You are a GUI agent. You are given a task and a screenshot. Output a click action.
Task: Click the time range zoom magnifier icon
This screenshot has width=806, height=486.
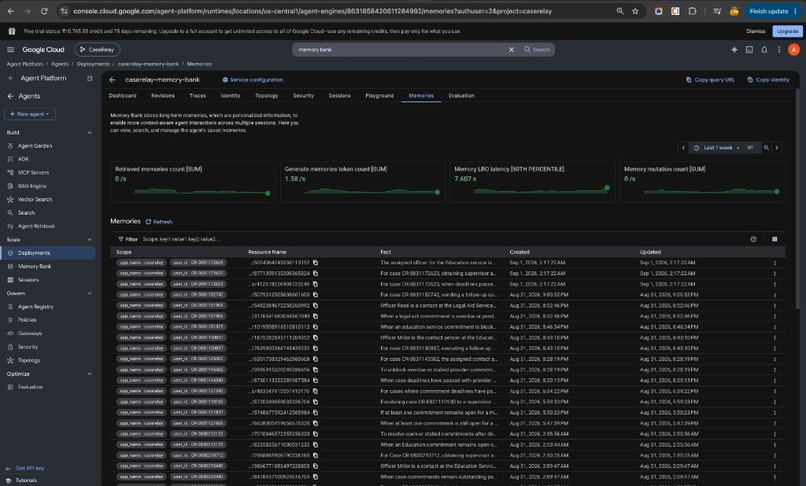click(x=766, y=148)
